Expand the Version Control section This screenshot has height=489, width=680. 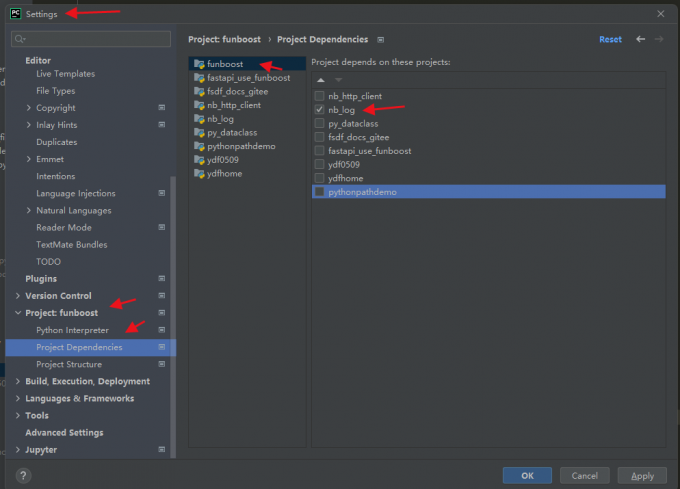pos(18,296)
